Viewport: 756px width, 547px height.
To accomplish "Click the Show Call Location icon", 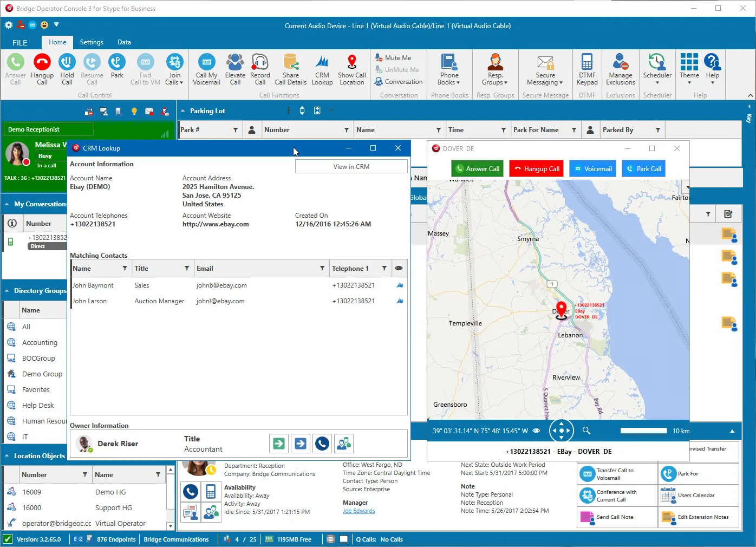I will [352, 63].
